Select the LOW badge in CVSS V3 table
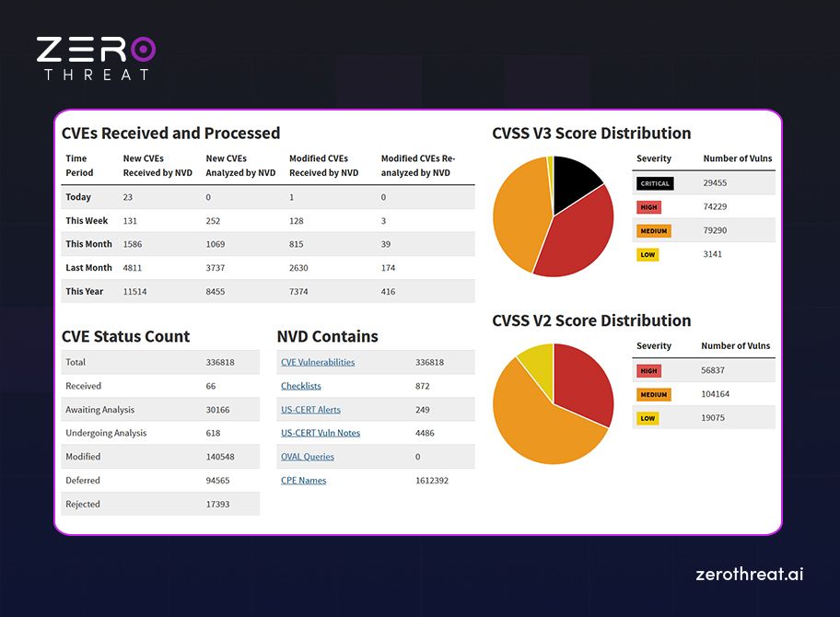This screenshot has width=840, height=617. (x=649, y=254)
